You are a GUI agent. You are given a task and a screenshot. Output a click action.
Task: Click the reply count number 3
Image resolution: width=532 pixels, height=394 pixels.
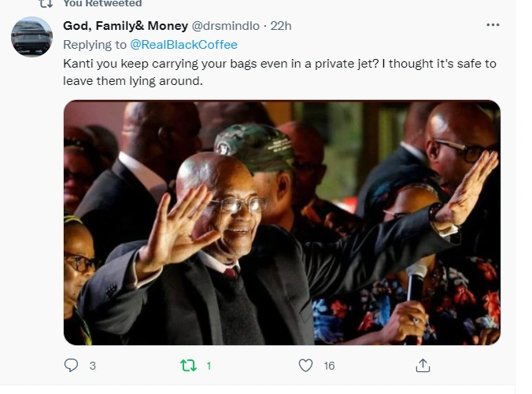tap(93, 366)
